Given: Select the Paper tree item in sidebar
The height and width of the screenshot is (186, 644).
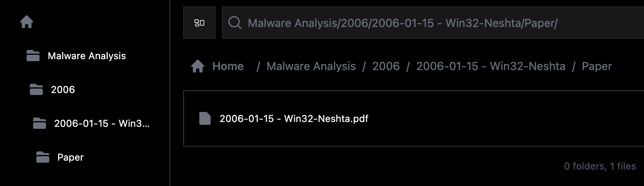Looking at the screenshot, I should pyautogui.click(x=70, y=157).
